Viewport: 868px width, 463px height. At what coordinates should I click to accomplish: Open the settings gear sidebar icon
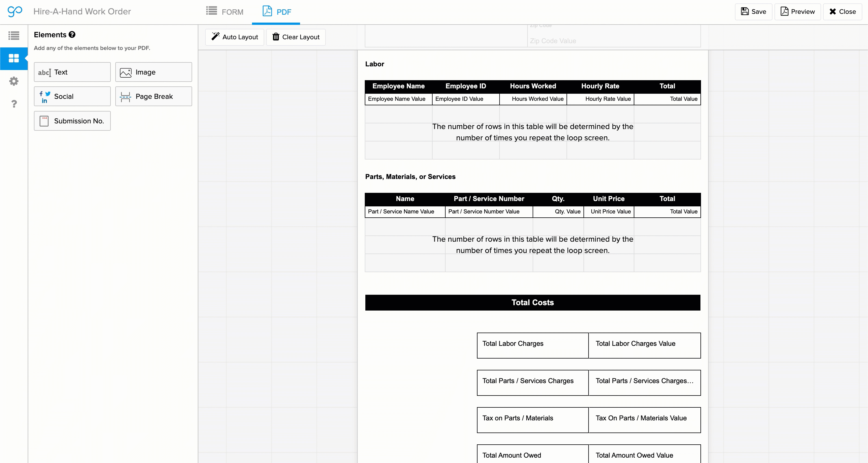click(x=14, y=81)
